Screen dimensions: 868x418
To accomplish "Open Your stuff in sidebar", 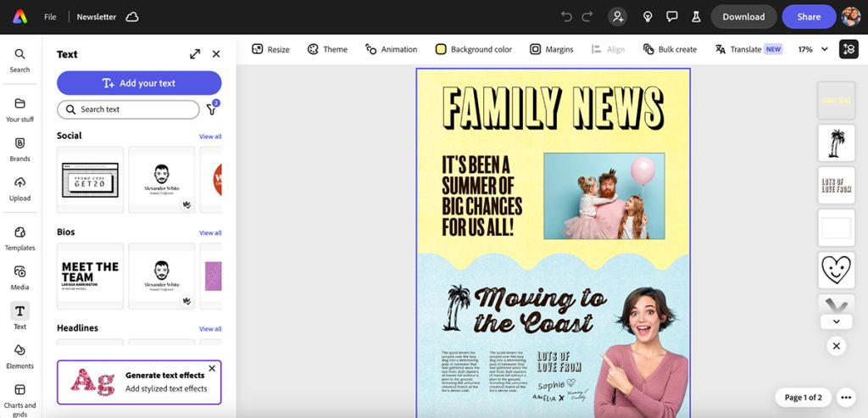I will click(20, 110).
